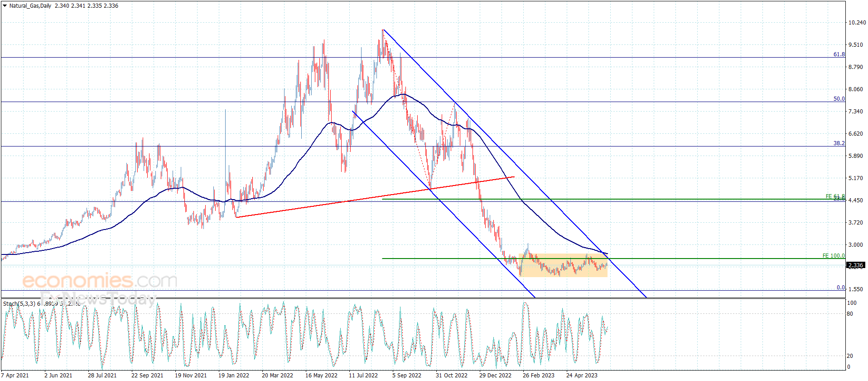Viewport: 868px width, 381px height.
Task: Select the OHLC values 2.340 2.341 2.335 2.336
Action: pyautogui.click(x=87, y=6)
